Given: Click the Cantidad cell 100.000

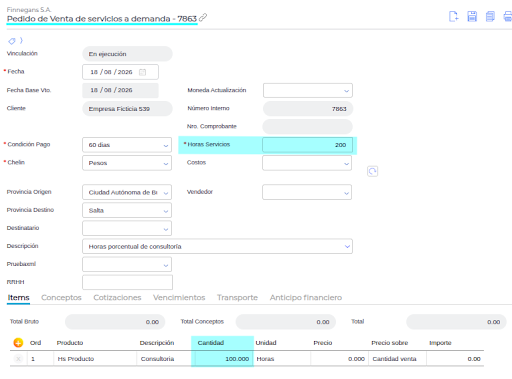Looking at the screenshot, I should (223, 359).
